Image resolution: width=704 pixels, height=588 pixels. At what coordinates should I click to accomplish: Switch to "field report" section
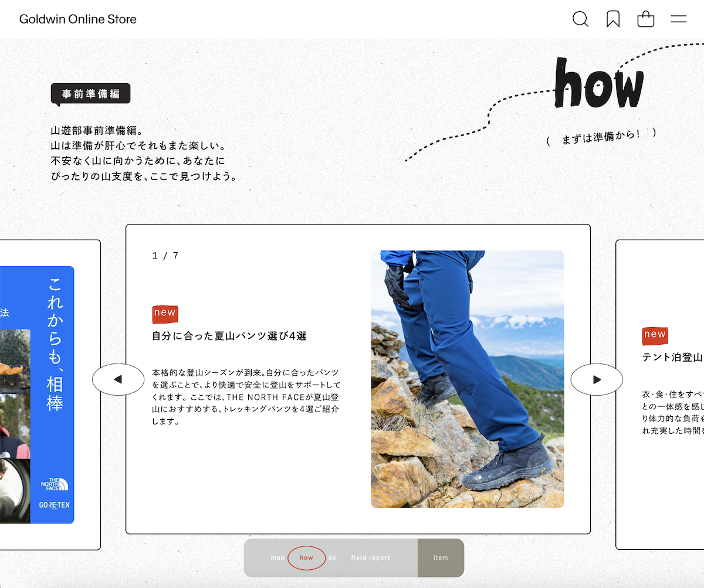[370, 558]
